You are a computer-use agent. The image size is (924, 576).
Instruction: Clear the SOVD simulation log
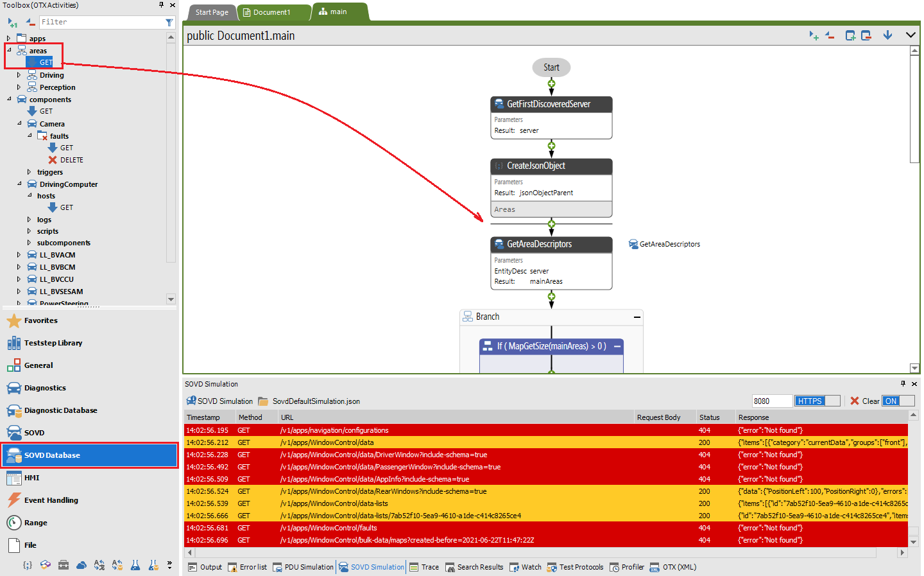tap(864, 401)
